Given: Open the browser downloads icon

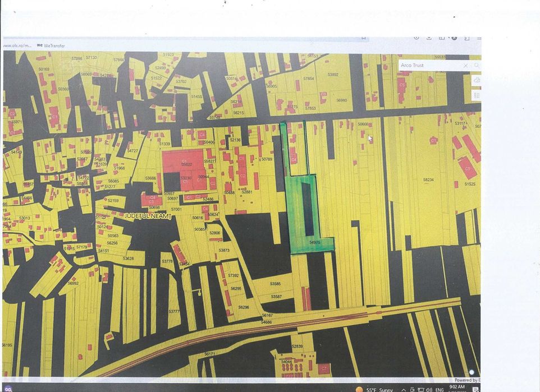Looking at the screenshot, I should pos(429,38).
